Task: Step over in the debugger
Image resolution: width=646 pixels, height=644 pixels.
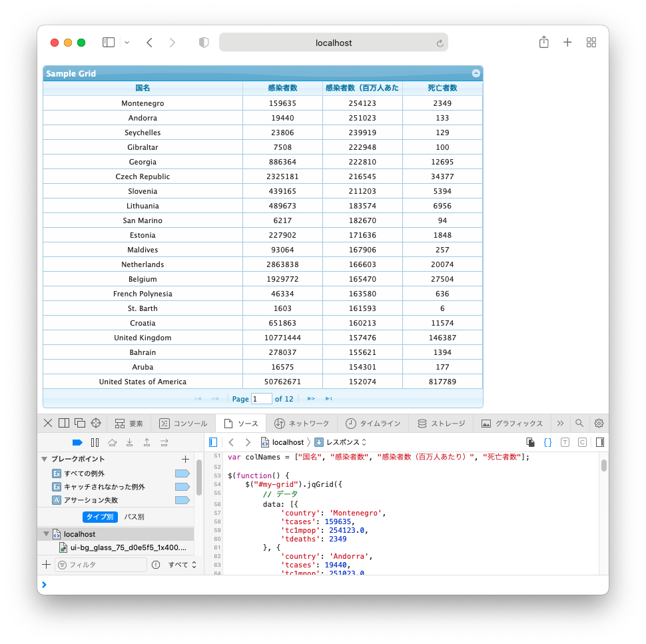Action: click(x=112, y=442)
